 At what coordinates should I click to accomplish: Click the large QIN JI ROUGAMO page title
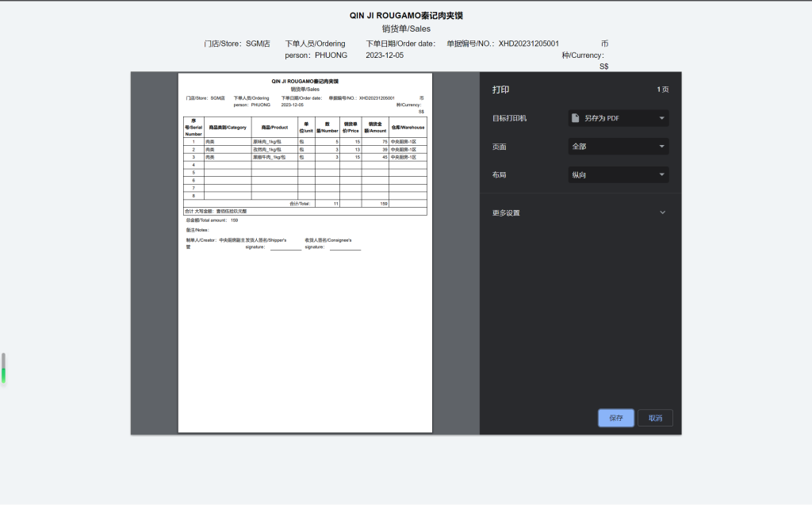406,15
